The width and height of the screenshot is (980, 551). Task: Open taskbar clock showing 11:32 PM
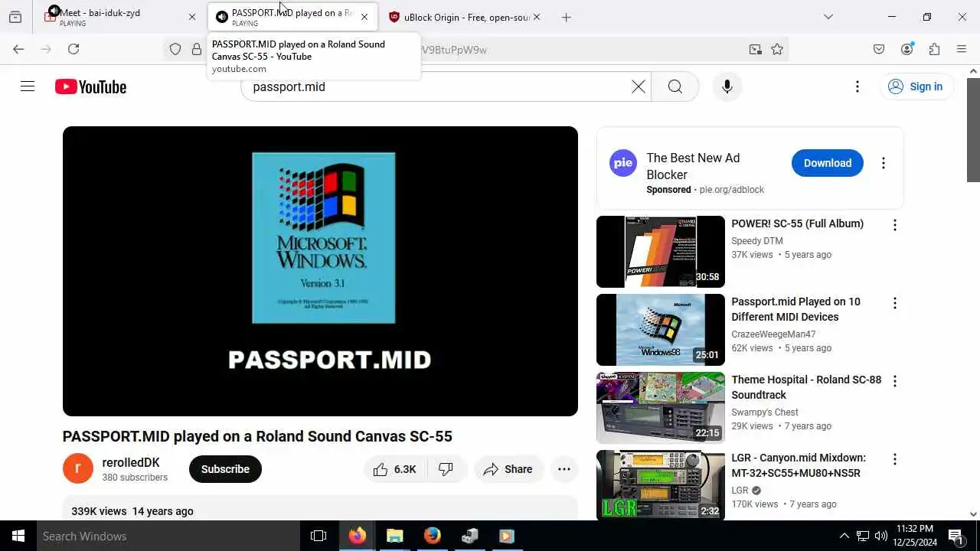tap(914, 536)
